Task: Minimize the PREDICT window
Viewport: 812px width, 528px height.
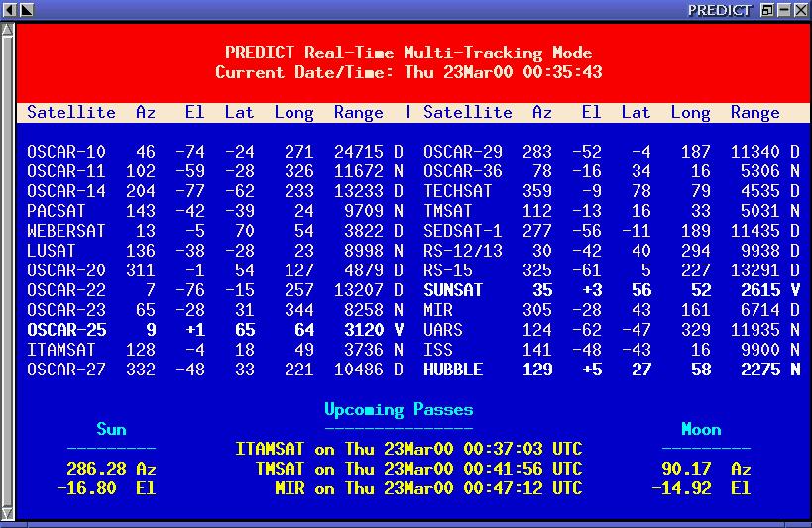Action: [784, 9]
